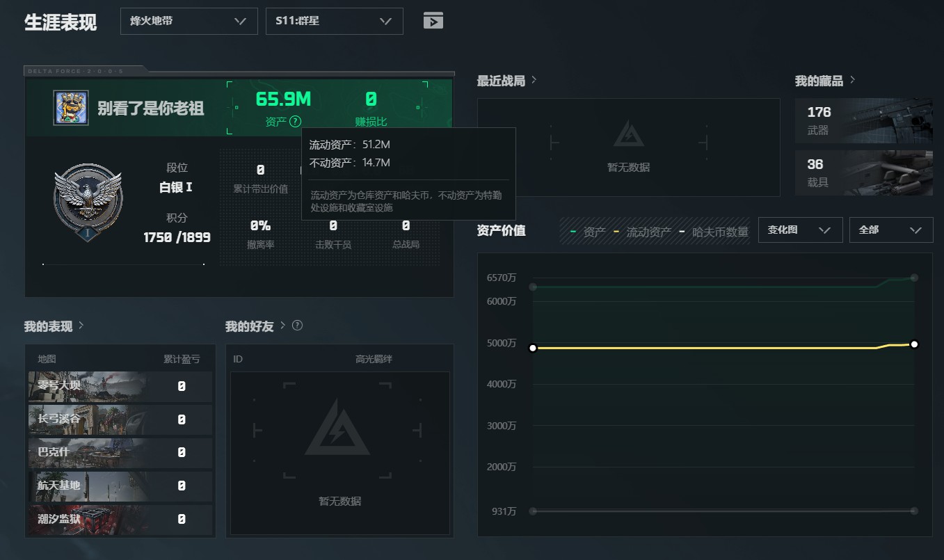
Task: Select the 巴克什 map row
Action: 120,453
